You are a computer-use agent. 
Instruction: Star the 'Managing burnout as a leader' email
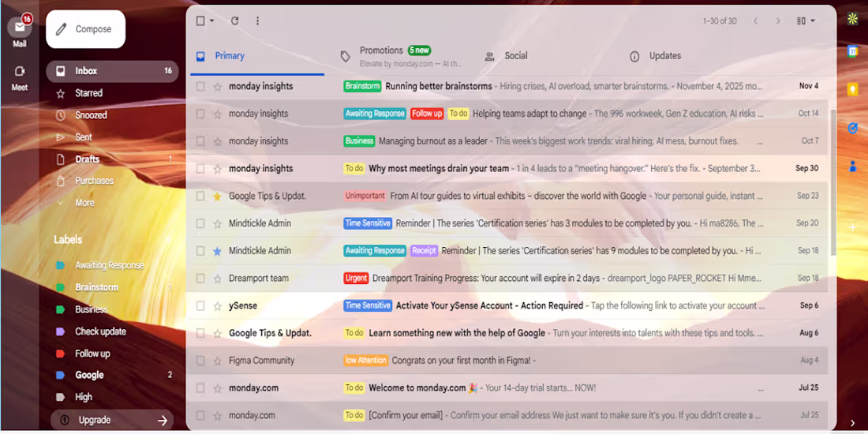click(217, 141)
